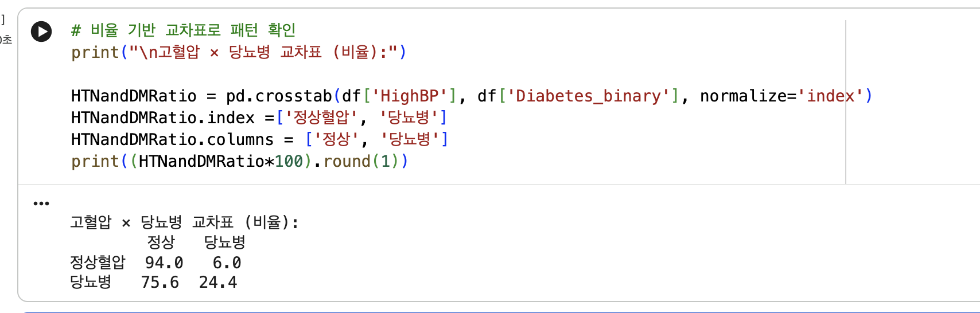Click the '정상혈압' row label in the output

click(x=98, y=263)
